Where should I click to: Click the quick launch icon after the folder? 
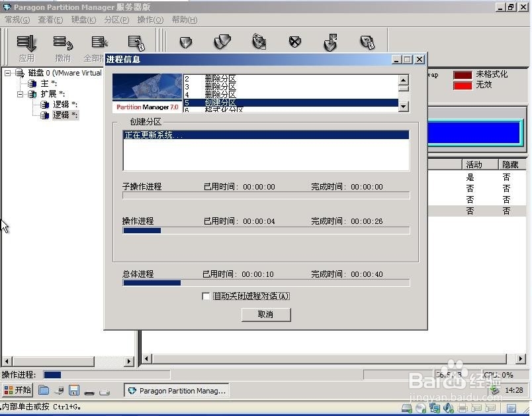(59, 391)
